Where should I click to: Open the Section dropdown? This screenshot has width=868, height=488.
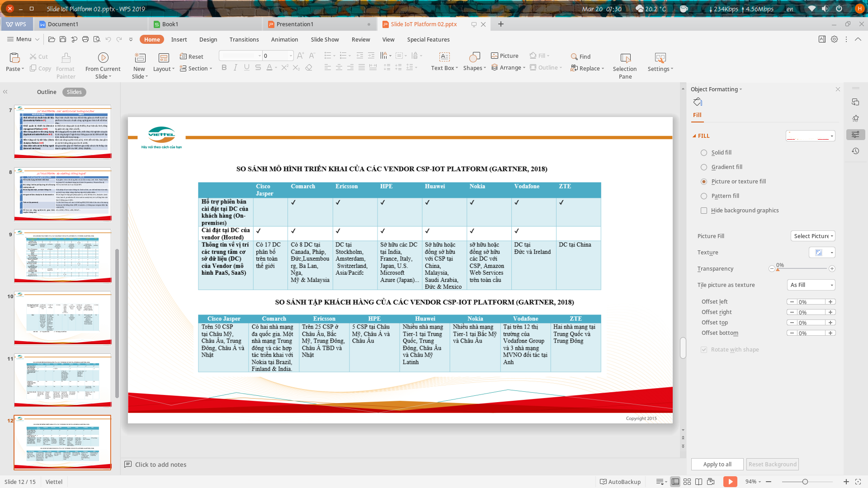click(x=196, y=69)
